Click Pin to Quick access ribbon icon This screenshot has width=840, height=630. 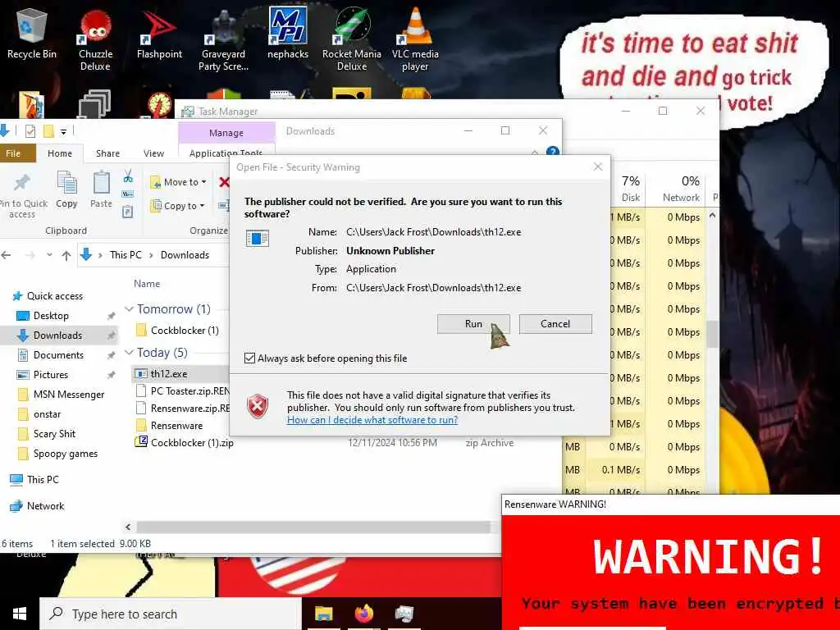[x=22, y=195]
